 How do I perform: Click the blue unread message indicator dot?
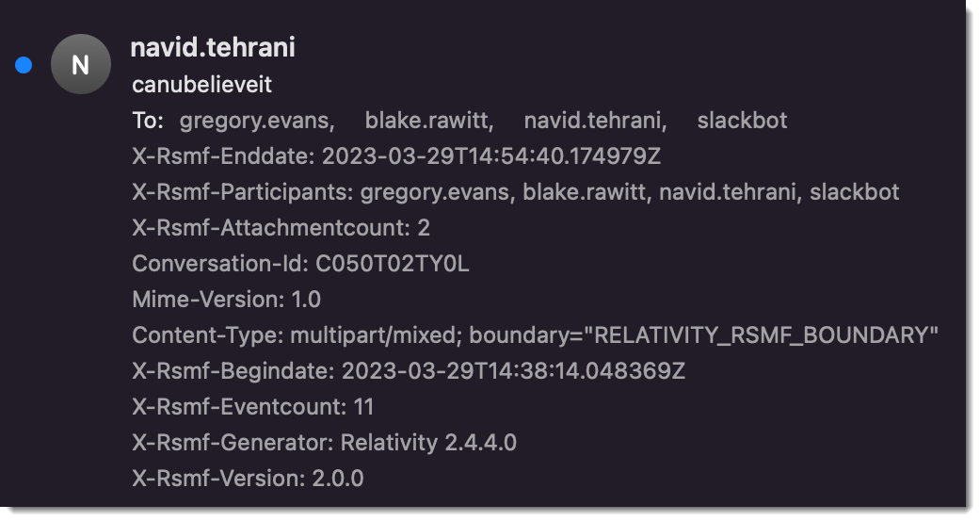pos(24,65)
